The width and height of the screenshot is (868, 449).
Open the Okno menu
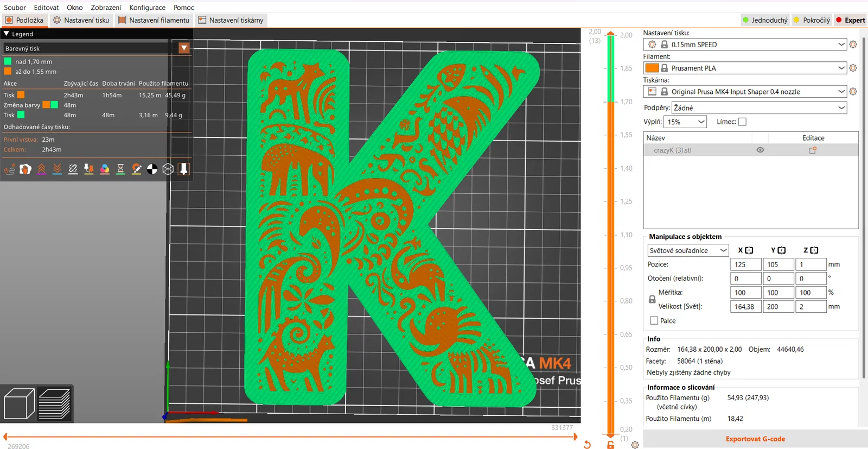[x=75, y=7]
